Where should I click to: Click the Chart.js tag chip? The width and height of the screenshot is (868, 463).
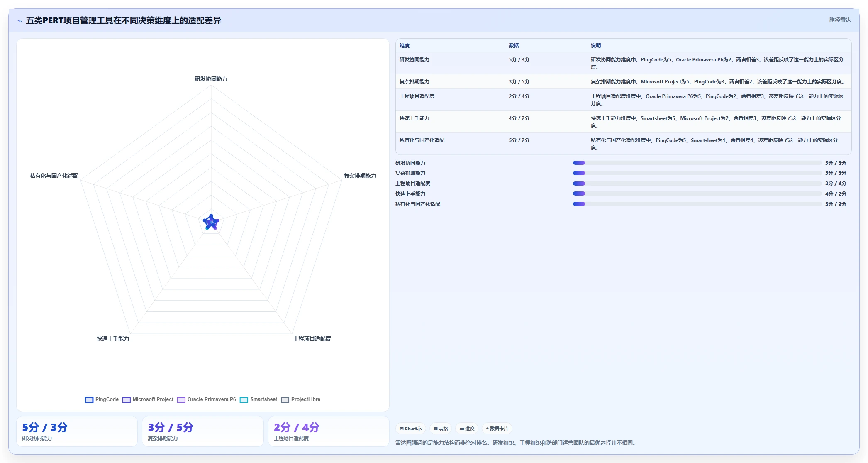411,429
